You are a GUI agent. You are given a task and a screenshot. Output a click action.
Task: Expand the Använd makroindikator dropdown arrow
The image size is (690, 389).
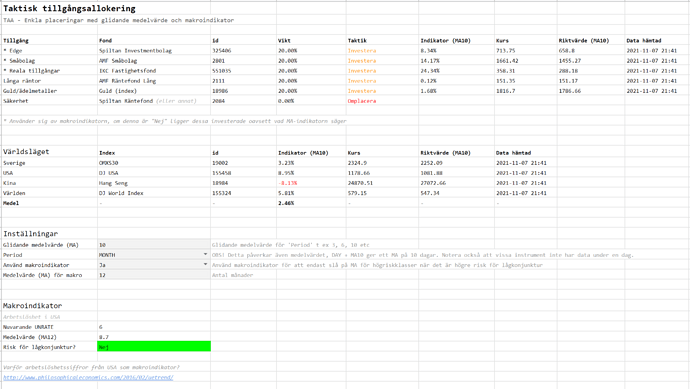click(205, 264)
